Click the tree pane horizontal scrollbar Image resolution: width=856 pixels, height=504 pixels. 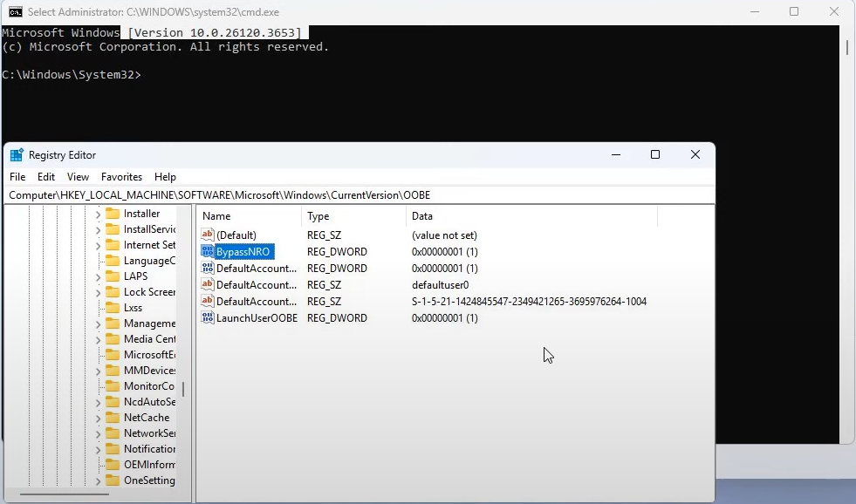pos(65,494)
